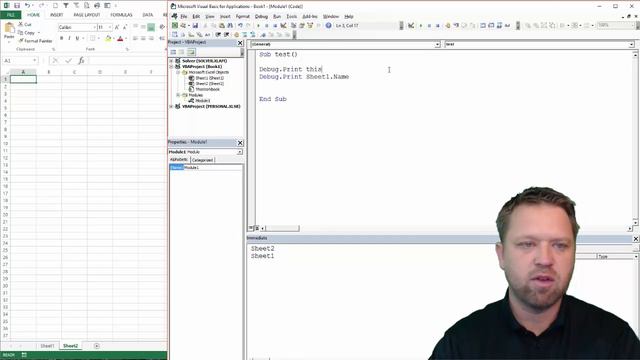640x360 pixels.
Task: Open the Tools menu in VBA editor
Action: tap(291, 16)
